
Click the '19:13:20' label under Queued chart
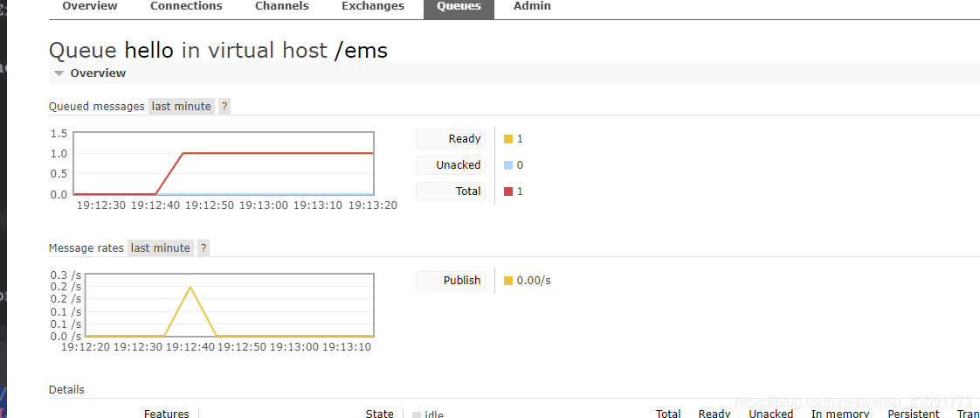tap(372, 206)
